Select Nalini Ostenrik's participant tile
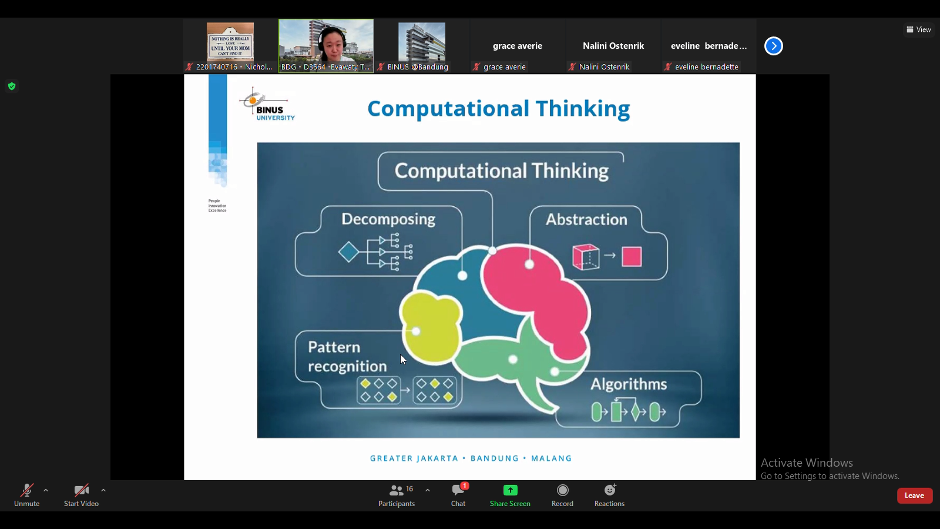Viewport: 941px width, 529px height. coord(613,46)
